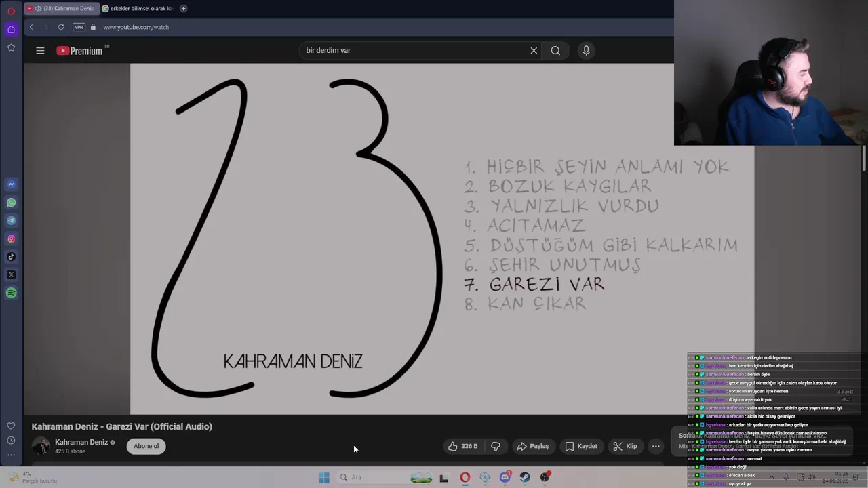Open the landscape image next to taskbar search
The image size is (868, 488).
[x=421, y=477]
